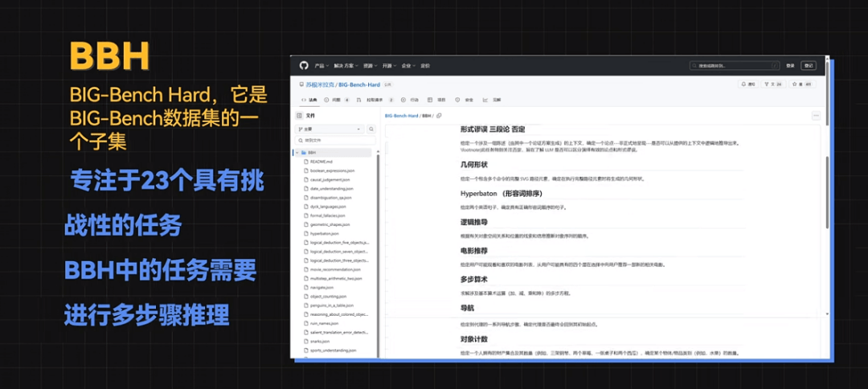Switch to the Insights tab
This screenshot has height=389, width=868.
coord(492,100)
